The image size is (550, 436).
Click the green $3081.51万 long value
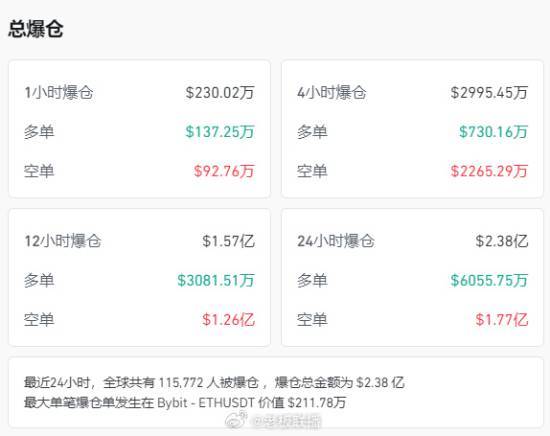[216, 281]
